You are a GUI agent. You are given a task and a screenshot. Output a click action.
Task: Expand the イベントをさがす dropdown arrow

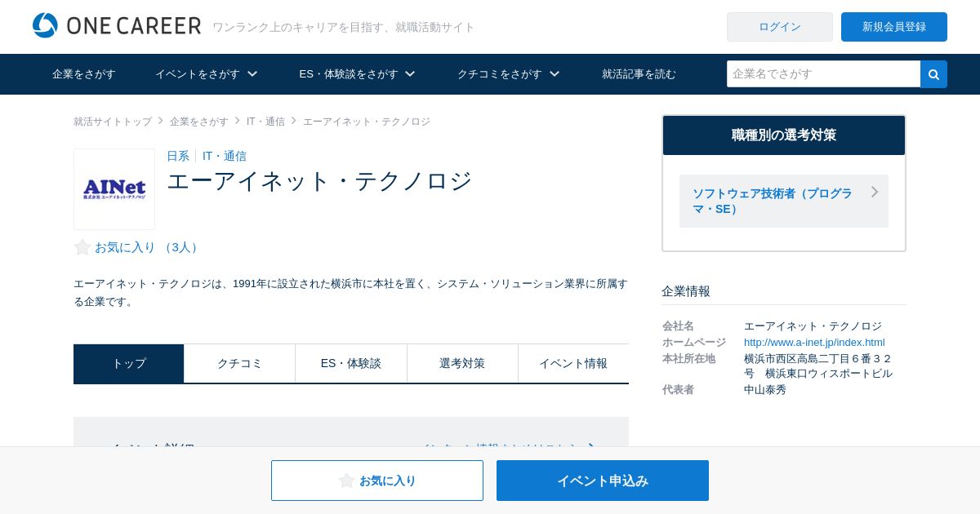[252, 73]
